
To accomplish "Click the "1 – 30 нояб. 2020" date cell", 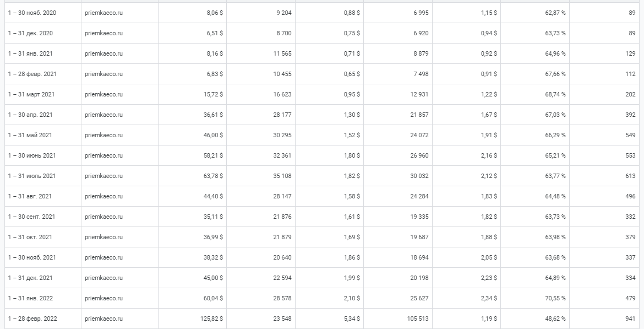I will tap(32, 13).
